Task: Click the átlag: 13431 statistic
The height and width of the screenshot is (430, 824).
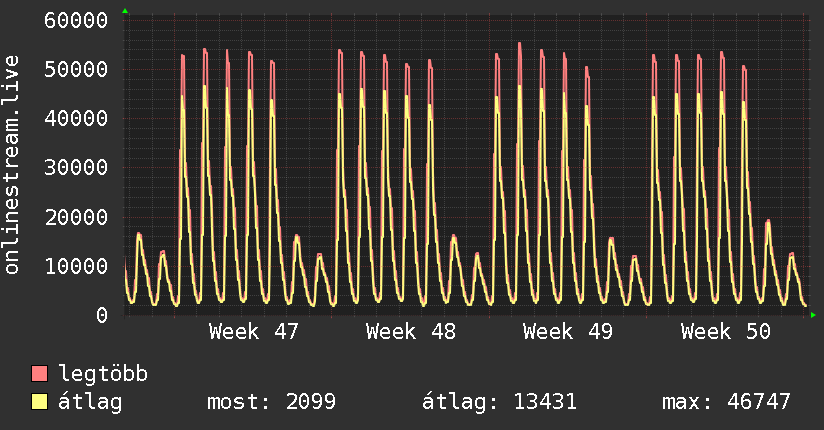Action: [499, 402]
